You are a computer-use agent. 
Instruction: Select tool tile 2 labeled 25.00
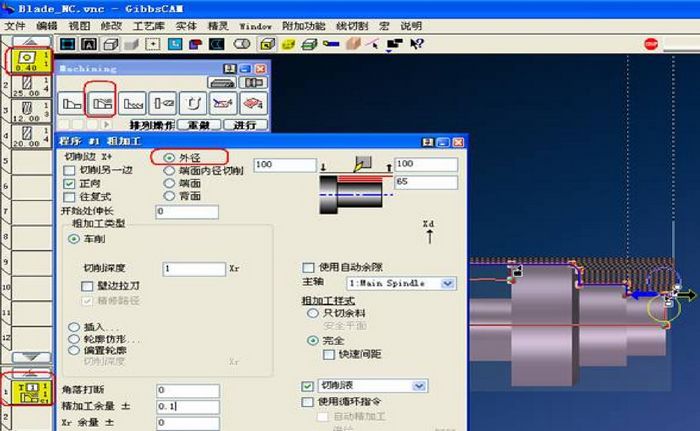[x=30, y=86]
